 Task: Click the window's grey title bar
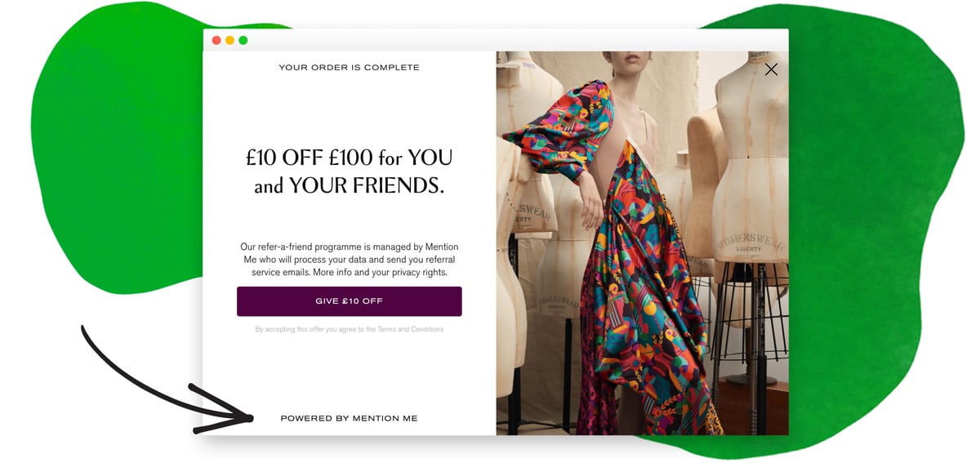(x=496, y=40)
